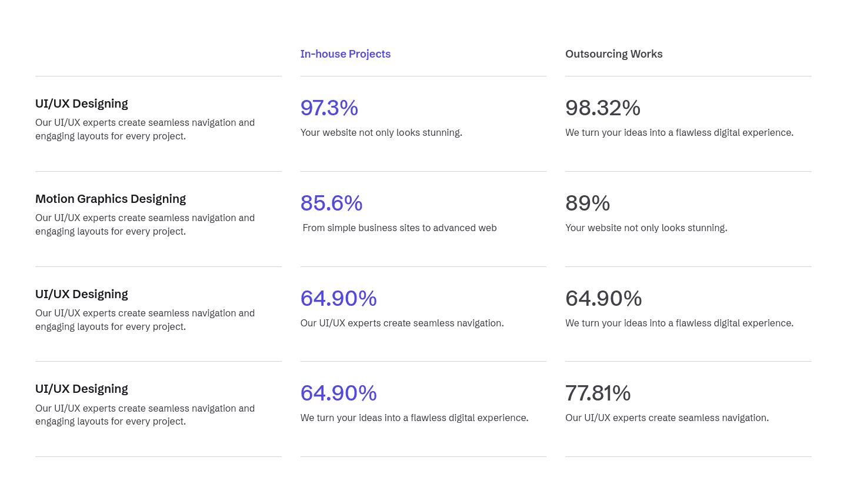Click the paragraph beneath Motion Graphics Designing
This screenshot has width=847, height=504.
point(145,225)
